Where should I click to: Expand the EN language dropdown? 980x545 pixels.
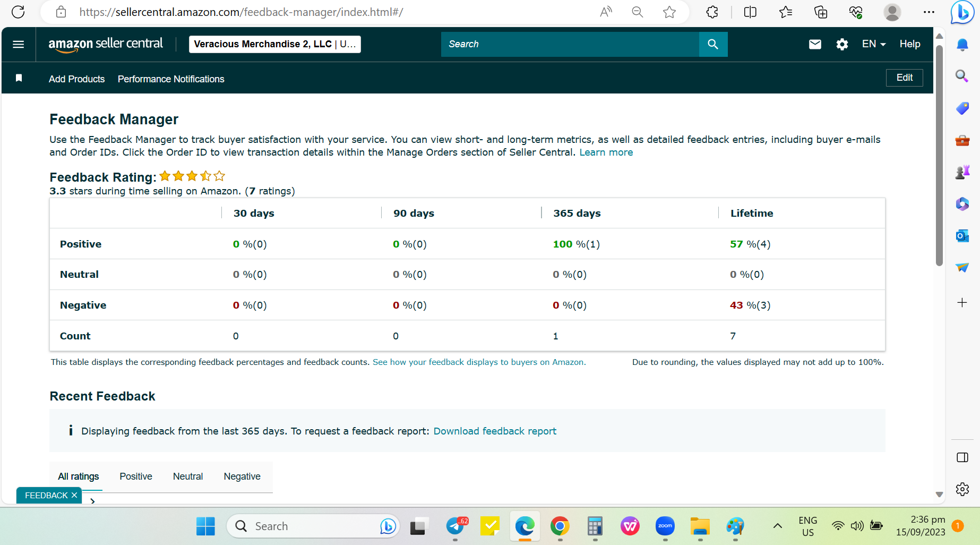[x=874, y=44]
